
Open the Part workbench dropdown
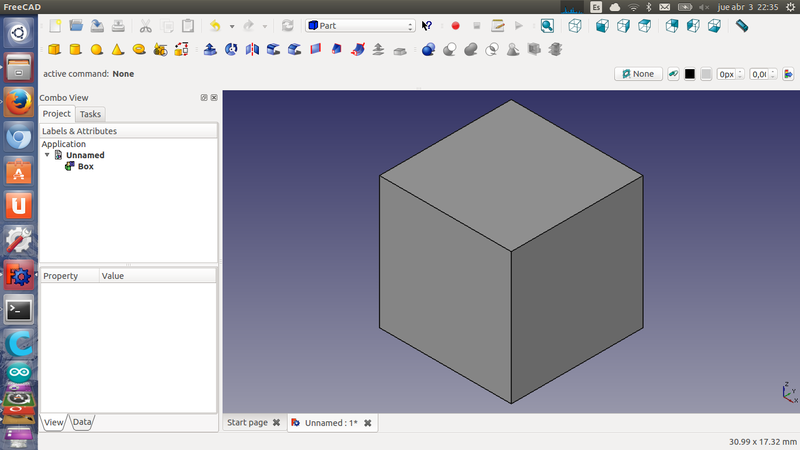pyautogui.click(x=361, y=26)
